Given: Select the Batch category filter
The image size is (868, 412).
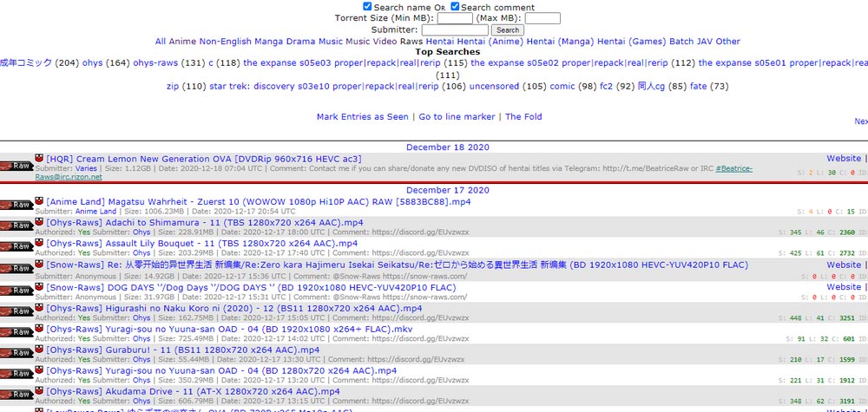Looking at the screenshot, I should [681, 42].
